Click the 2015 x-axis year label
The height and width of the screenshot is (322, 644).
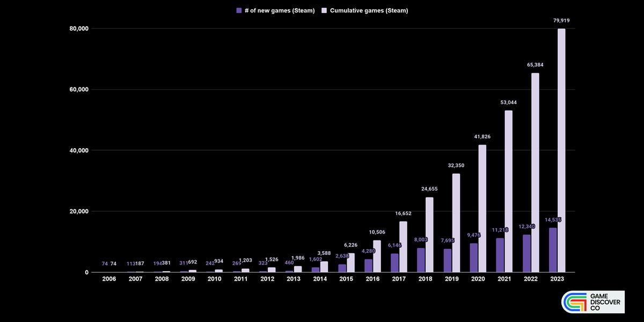[346, 279]
